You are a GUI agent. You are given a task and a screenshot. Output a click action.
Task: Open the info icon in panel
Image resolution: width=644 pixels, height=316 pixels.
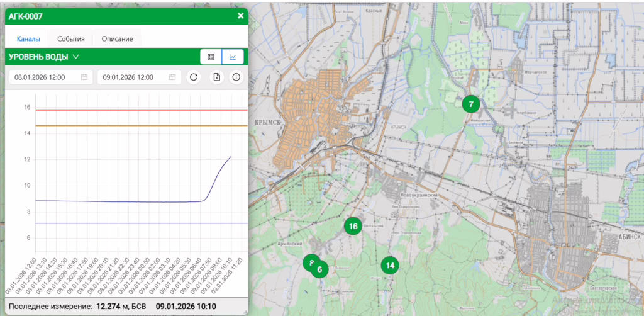[x=236, y=77]
